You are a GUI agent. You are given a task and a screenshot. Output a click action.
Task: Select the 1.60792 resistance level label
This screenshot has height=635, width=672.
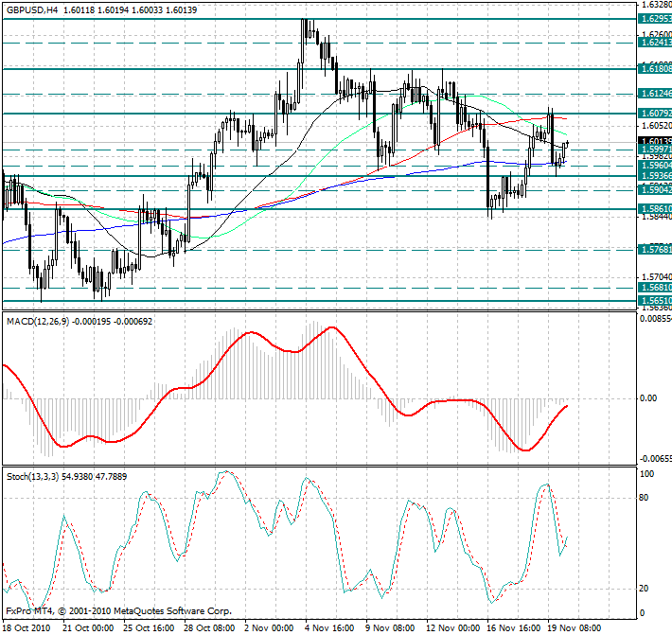(x=655, y=114)
